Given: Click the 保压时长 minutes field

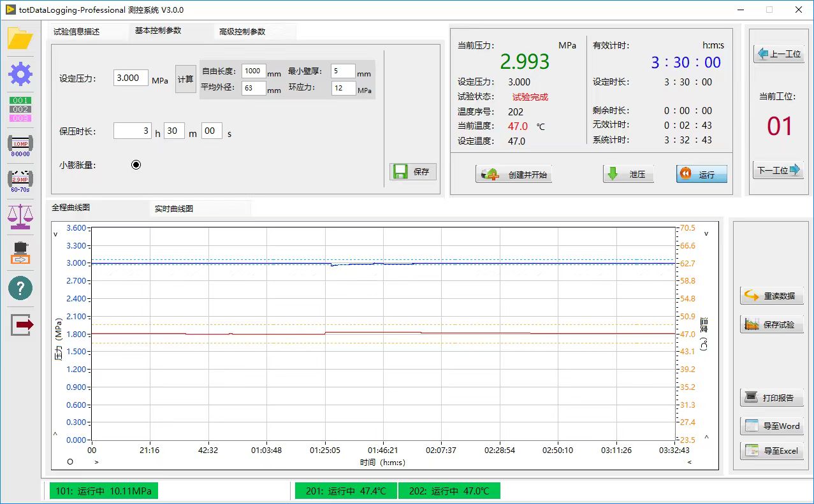Looking at the screenshot, I should 174,131.
